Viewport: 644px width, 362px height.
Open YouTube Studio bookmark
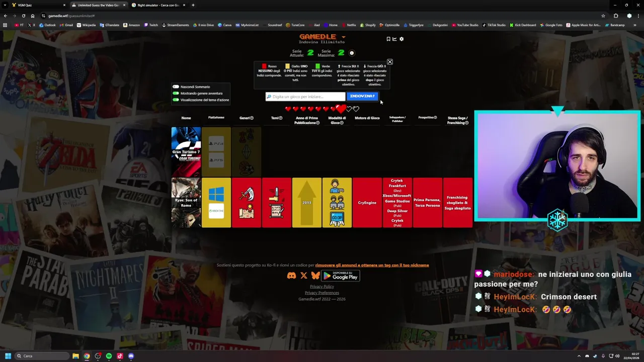point(465,25)
